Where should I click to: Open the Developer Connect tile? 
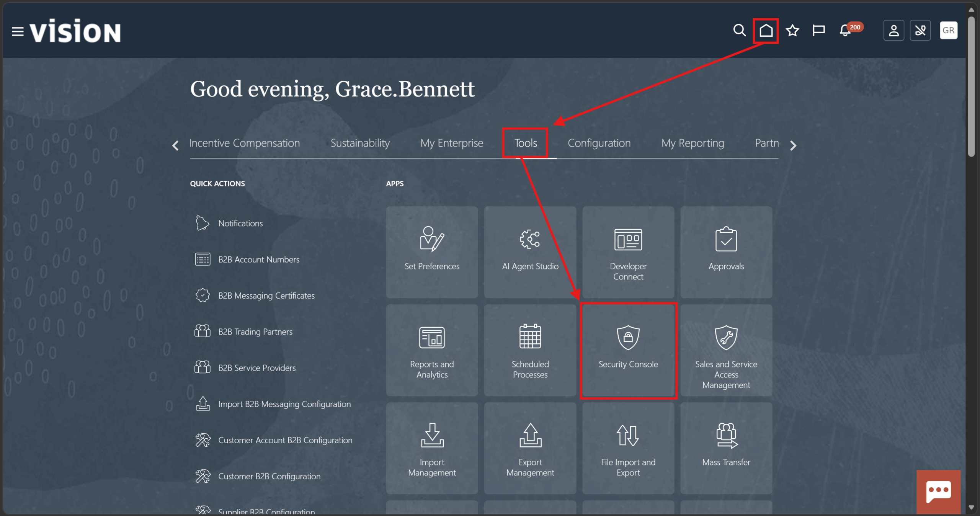coord(628,252)
